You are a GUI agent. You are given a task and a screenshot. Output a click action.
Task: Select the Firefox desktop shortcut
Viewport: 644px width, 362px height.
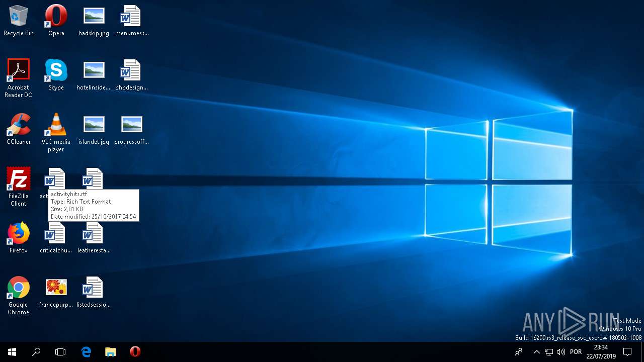(19, 238)
